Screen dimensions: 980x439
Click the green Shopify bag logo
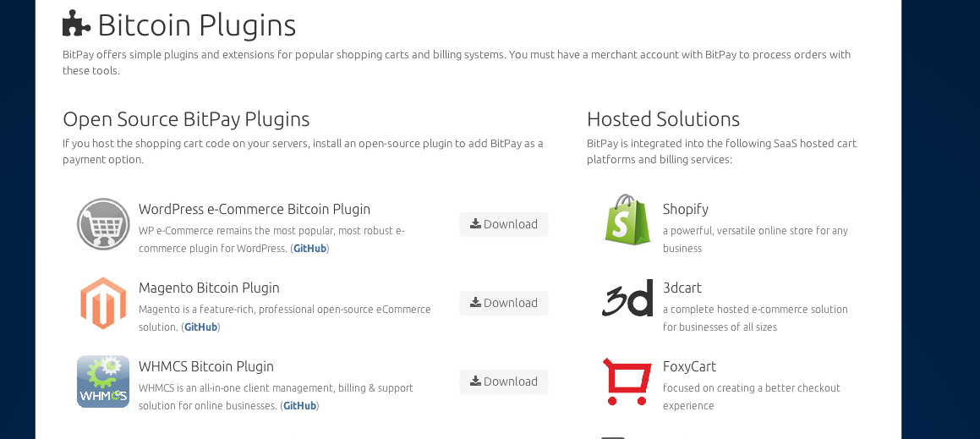627,220
